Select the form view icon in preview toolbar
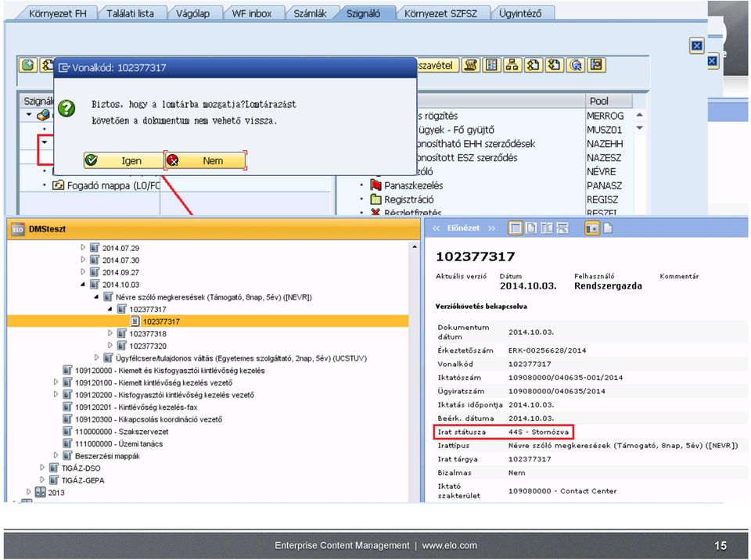 tap(516, 228)
